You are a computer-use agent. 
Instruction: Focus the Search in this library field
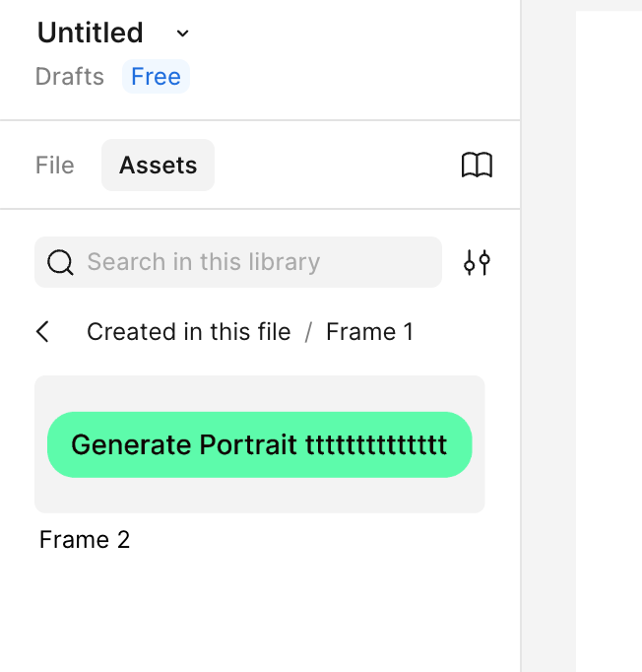[256, 262]
